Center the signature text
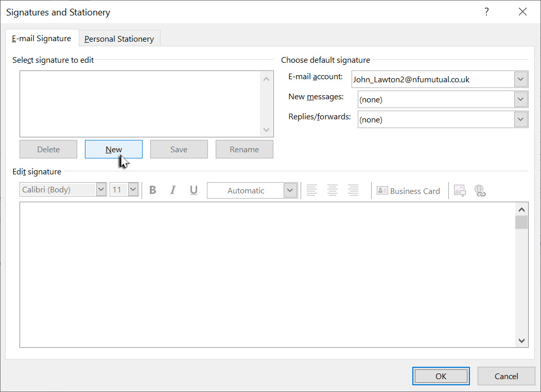 pyautogui.click(x=333, y=190)
